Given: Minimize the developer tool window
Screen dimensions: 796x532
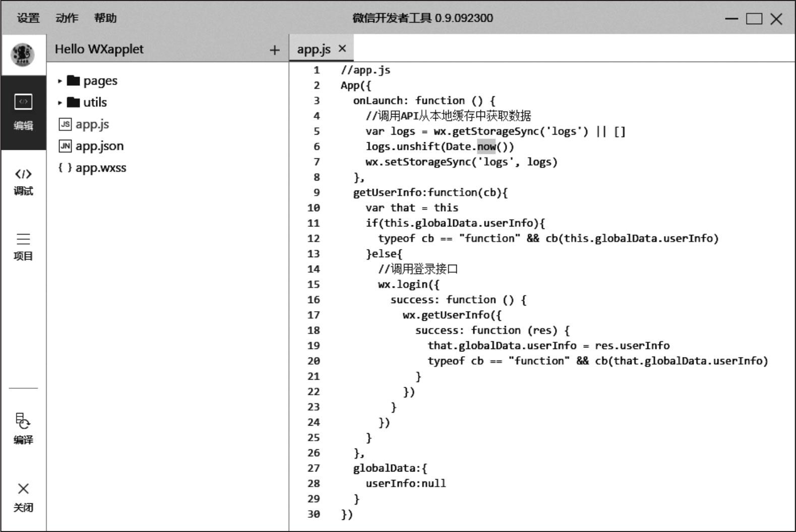Looking at the screenshot, I should click(731, 19).
